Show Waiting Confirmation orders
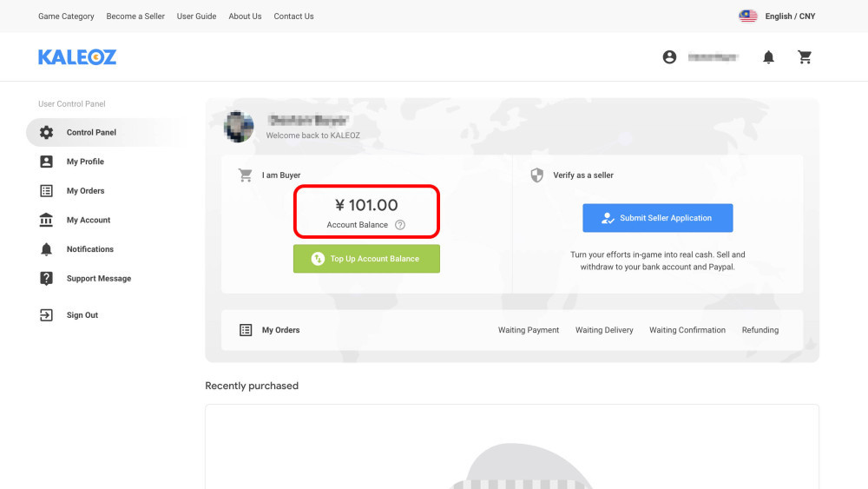Viewport: 868px width, 489px height. (687, 330)
